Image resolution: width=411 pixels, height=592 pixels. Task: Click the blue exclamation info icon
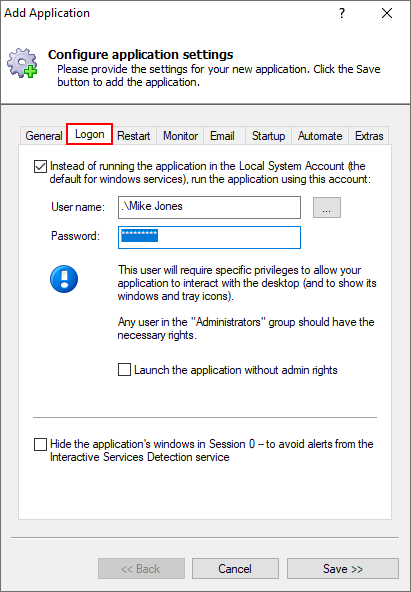point(64,279)
